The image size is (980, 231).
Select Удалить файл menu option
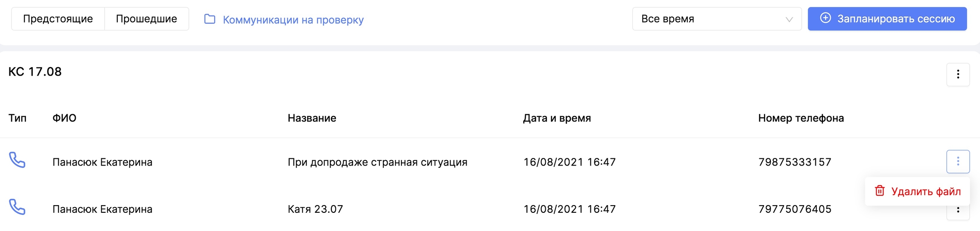pos(926,192)
